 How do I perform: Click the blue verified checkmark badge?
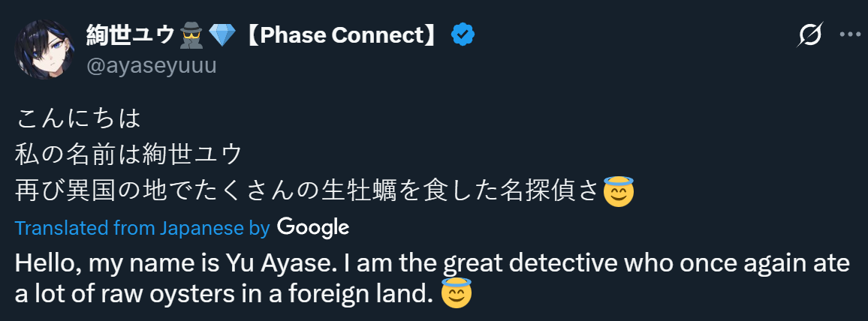[x=462, y=34]
